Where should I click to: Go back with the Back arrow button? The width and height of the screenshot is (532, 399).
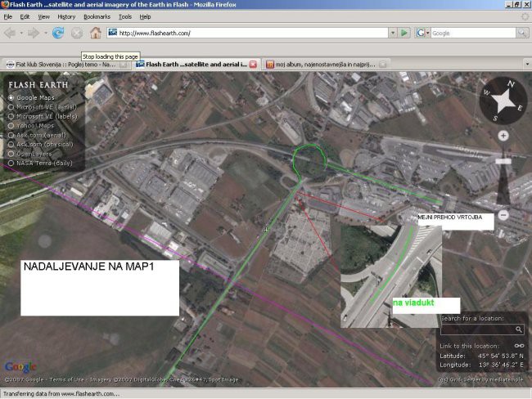(10, 34)
